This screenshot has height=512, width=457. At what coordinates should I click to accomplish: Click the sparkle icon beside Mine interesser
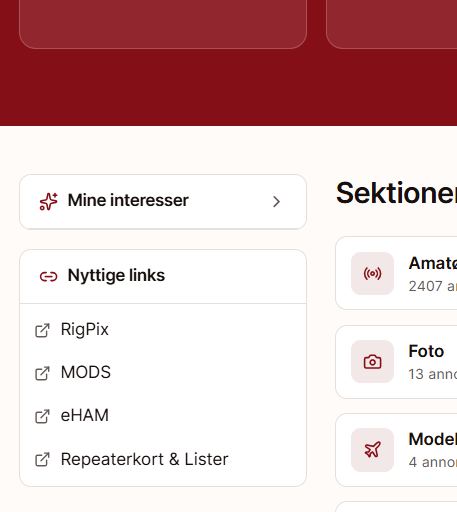point(48,201)
